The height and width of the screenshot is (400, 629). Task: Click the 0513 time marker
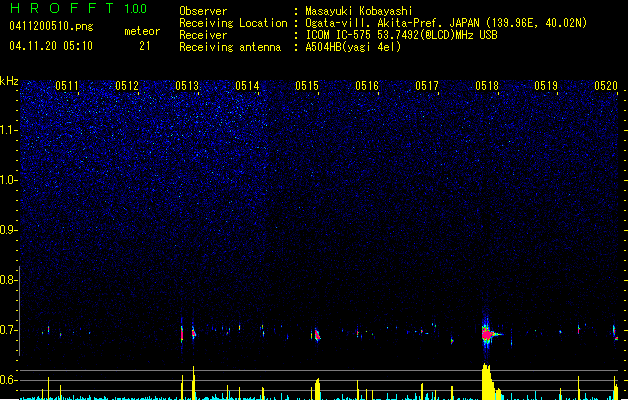coord(187,86)
